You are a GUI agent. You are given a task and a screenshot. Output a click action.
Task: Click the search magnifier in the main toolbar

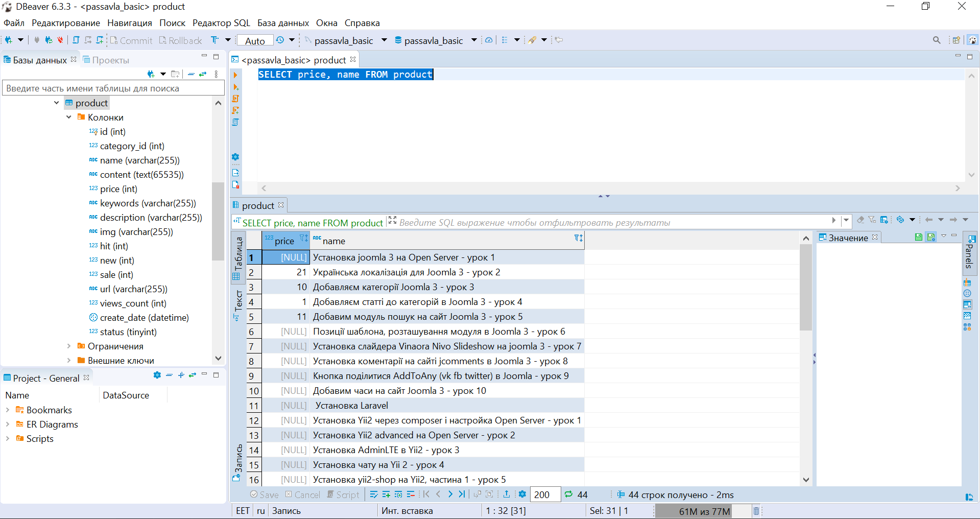tap(937, 40)
